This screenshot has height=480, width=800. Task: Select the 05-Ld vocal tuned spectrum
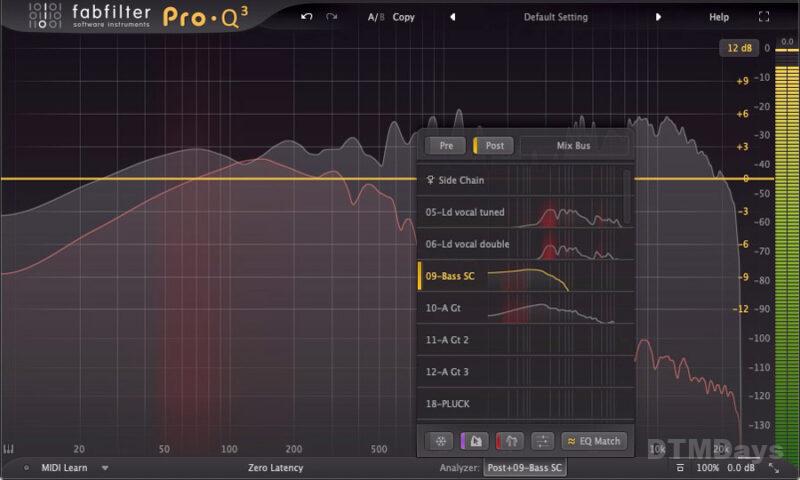coord(520,212)
